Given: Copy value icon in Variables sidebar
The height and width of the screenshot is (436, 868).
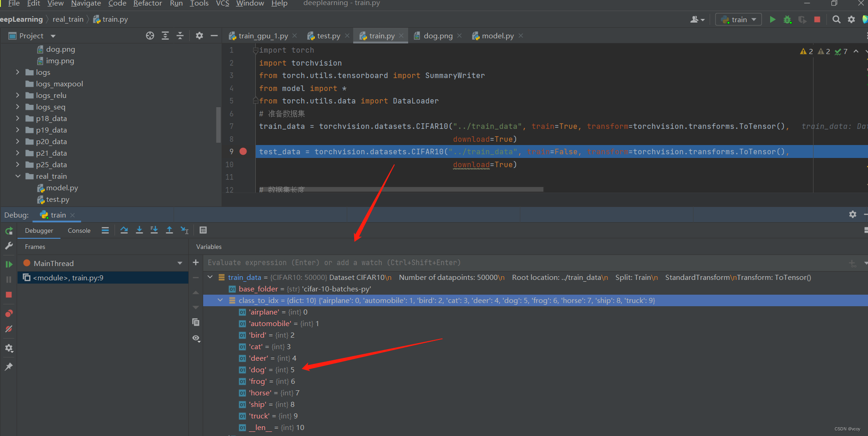Looking at the screenshot, I should 196,322.
